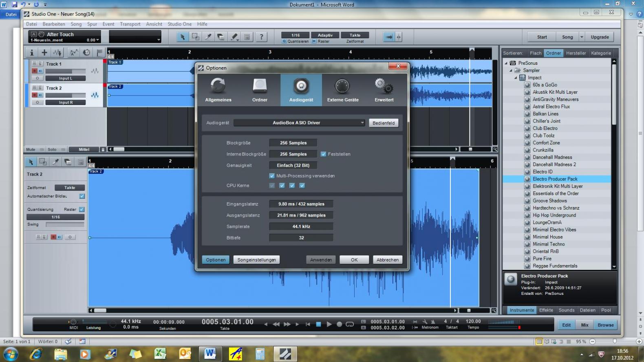Adjust Track 1 volume fader bar
This screenshot has height=362, width=644.
click(x=65, y=71)
